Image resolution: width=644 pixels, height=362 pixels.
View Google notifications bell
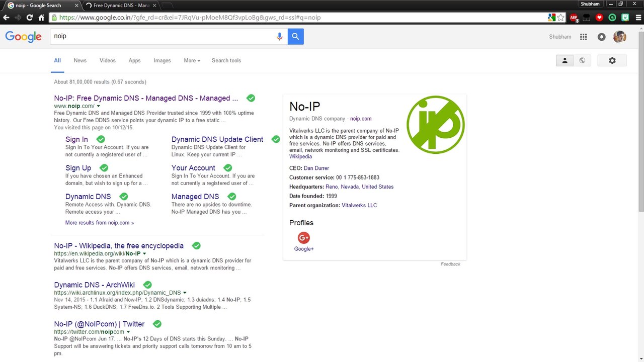click(601, 37)
